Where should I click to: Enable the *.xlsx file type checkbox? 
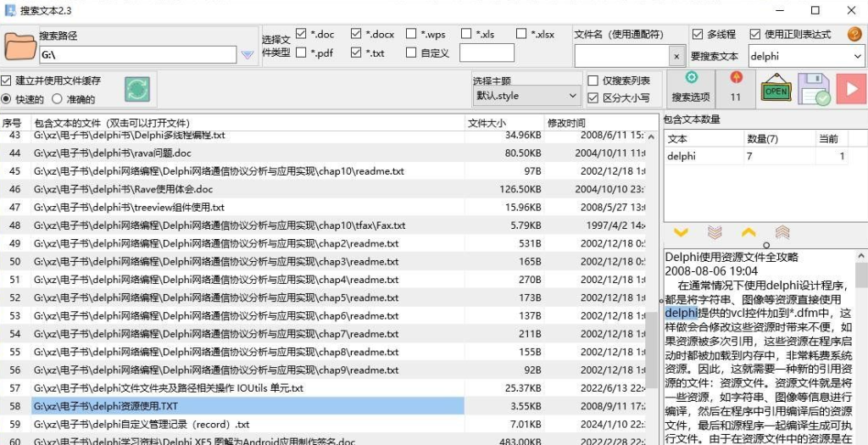tap(521, 34)
